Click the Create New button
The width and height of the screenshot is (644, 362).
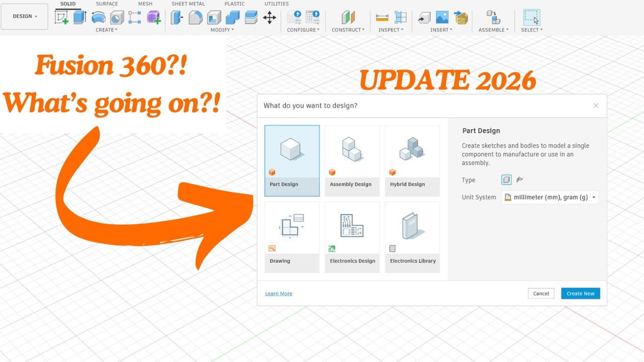click(581, 294)
